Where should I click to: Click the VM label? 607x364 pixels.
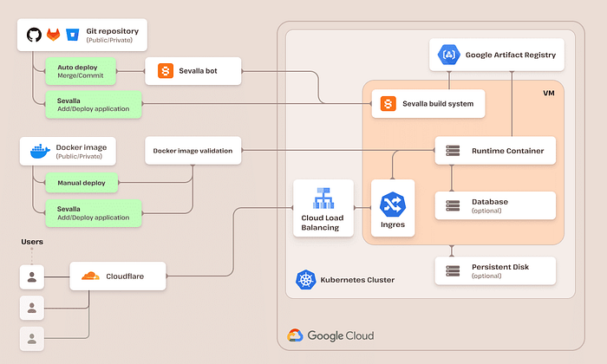tap(549, 94)
